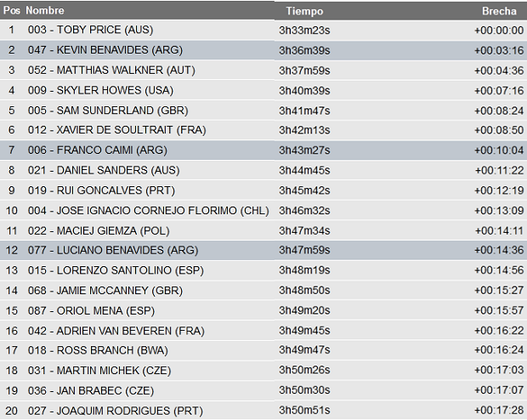Click Daniel Sanders (AUS) name

coord(104,170)
